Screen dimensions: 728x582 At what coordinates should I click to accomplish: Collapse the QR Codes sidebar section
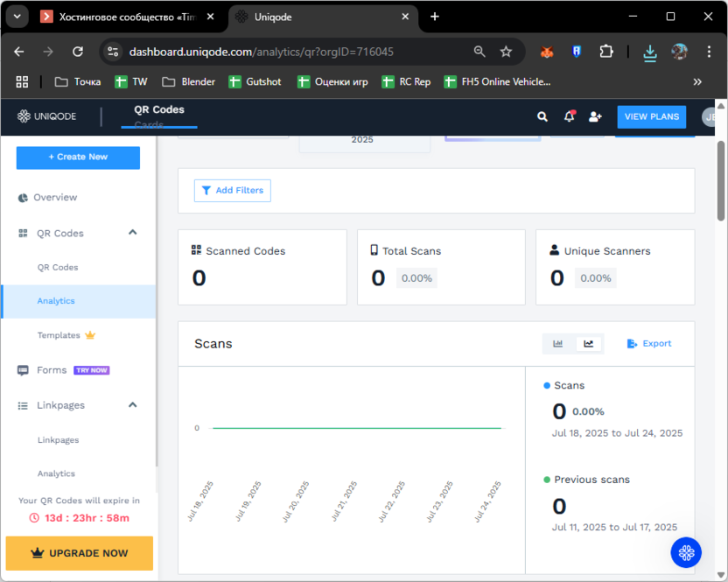pos(133,233)
